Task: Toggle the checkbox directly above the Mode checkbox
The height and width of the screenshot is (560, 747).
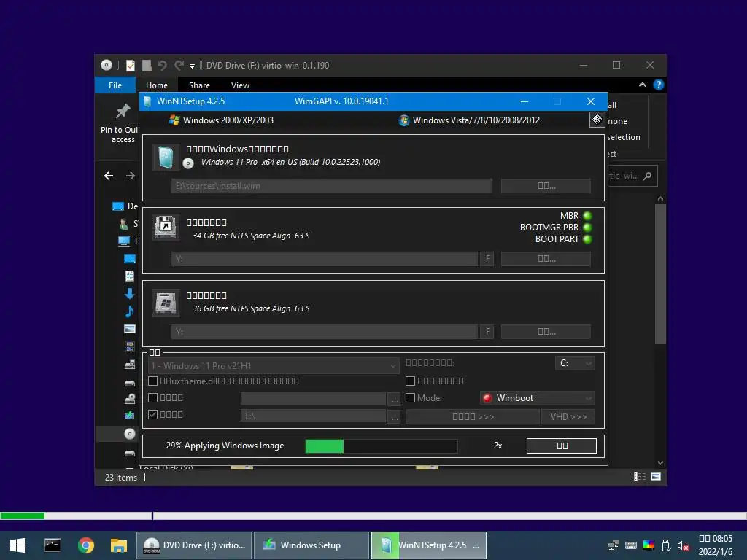Action: (x=410, y=381)
